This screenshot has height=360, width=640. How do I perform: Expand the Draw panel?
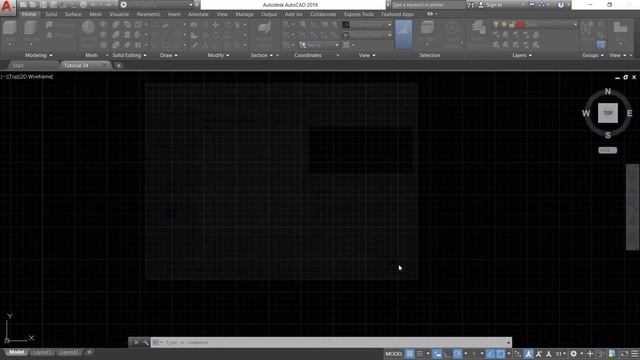tap(169, 55)
